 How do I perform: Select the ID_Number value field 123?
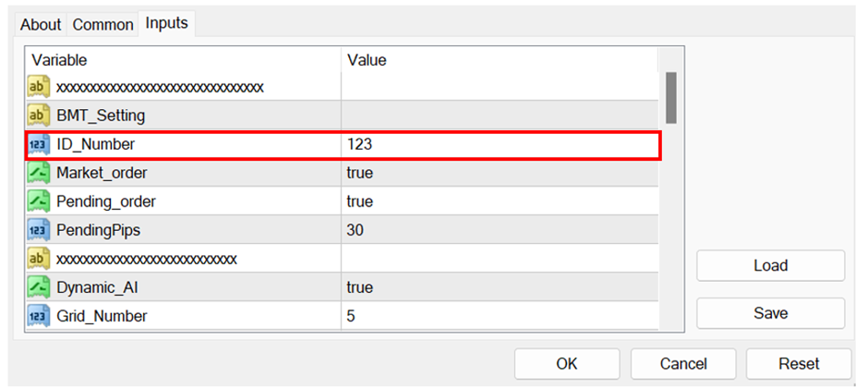499,144
